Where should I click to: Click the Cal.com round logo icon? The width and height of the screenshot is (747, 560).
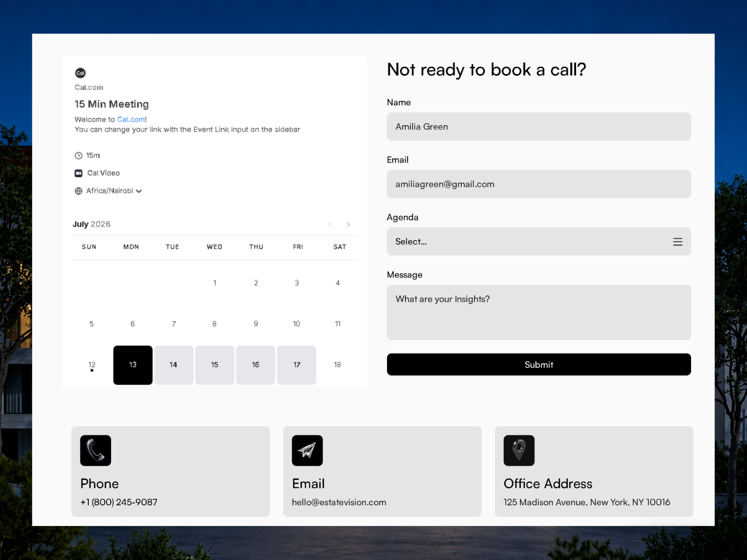click(80, 73)
